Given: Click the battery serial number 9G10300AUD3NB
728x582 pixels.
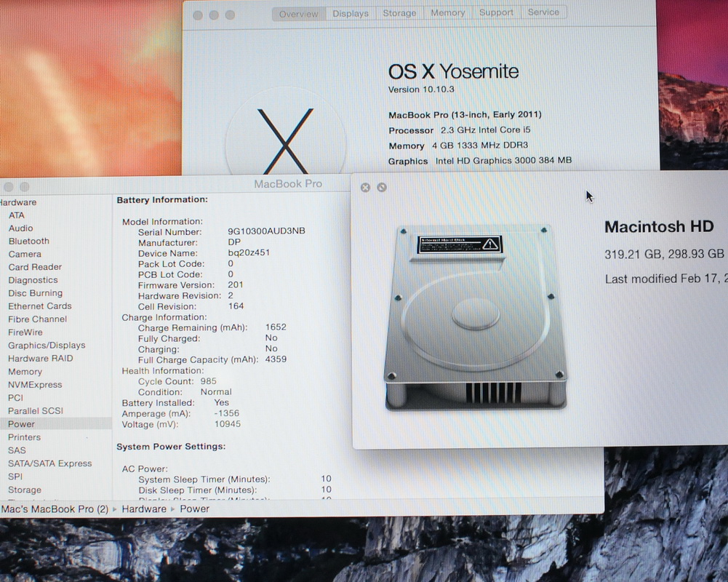Looking at the screenshot, I should [266, 231].
